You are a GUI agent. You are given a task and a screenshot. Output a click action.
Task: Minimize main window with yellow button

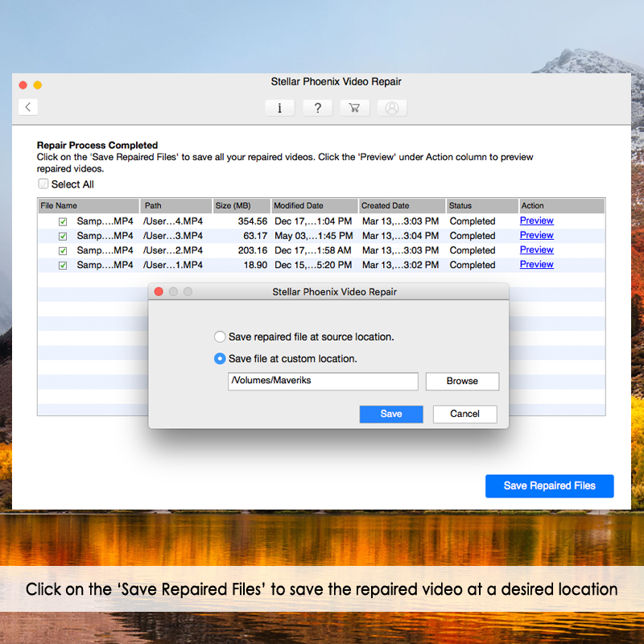tap(37, 85)
